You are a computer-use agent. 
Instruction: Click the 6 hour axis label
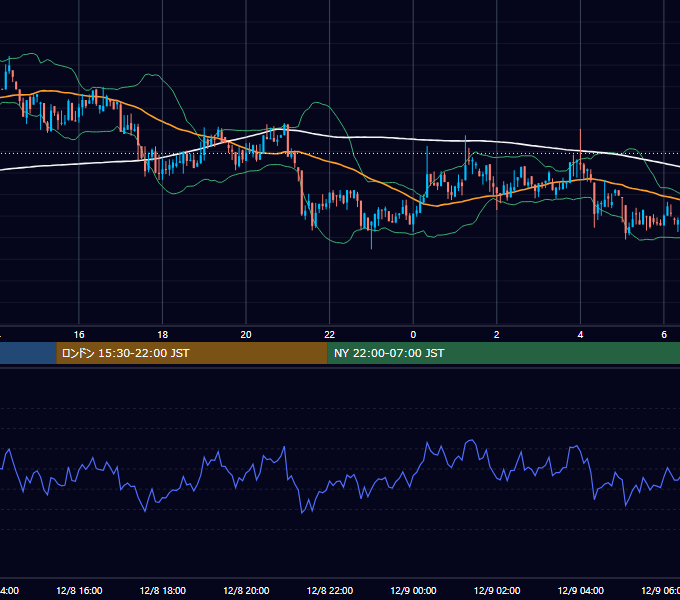pyautogui.click(x=664, y=335)
